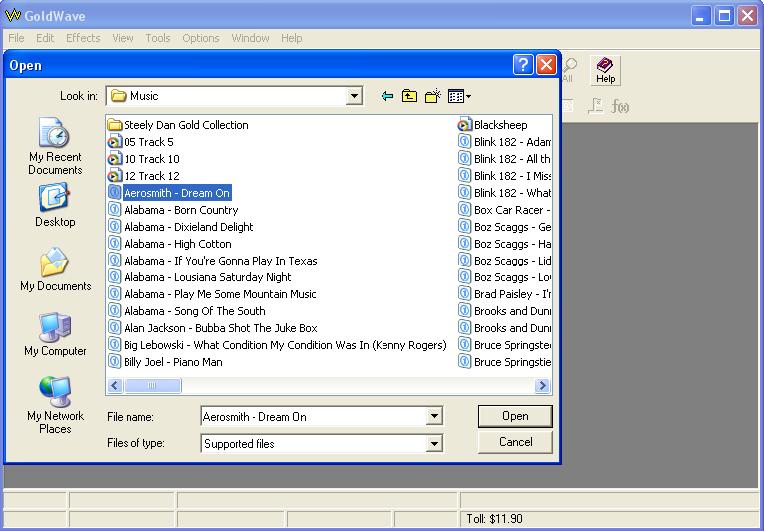Select Billy Joel - Piano Man file
The height and width of the screenshot is (531, 764).
pyautogui.click(x=173, y=362)
